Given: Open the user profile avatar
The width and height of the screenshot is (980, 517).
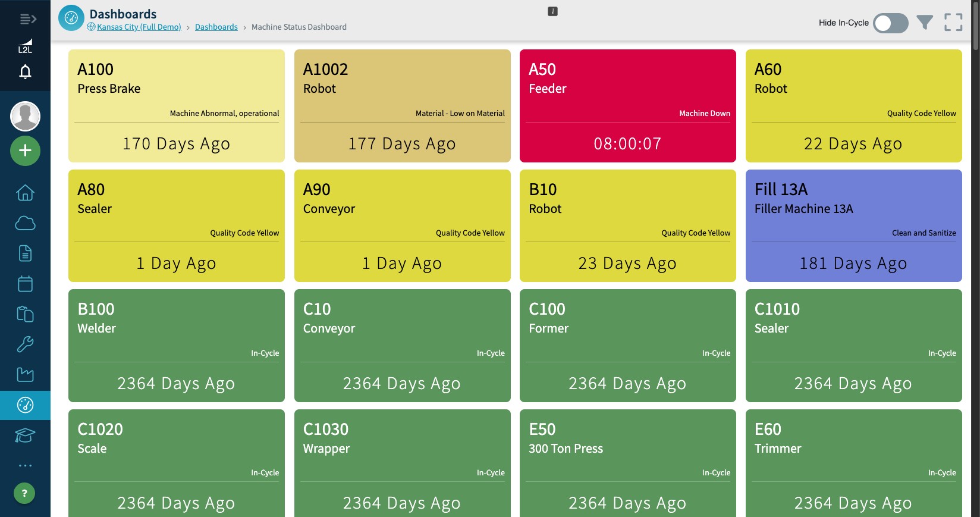Looking at the screenshot, I should click(x=25, y=116).
